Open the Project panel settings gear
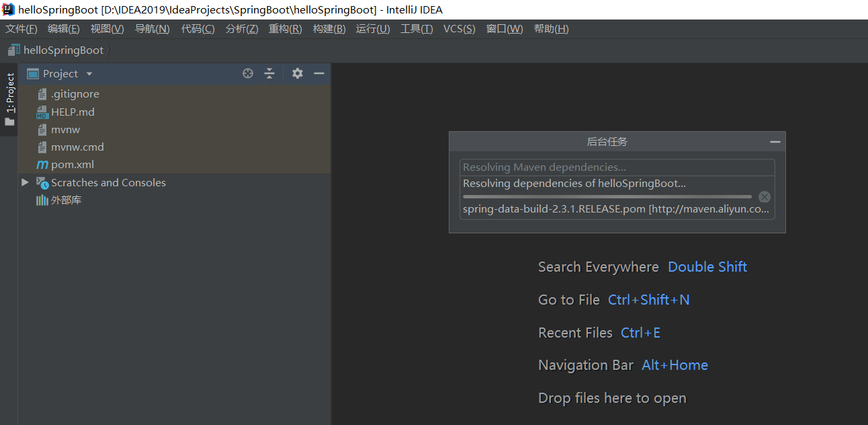This screenshot has height=425, width=868. [x=298, y=74]
